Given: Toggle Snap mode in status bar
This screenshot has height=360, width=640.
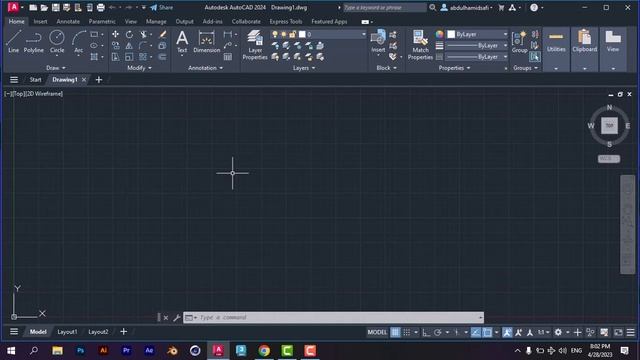Looking at the screenshot, I should click(407, 332).
